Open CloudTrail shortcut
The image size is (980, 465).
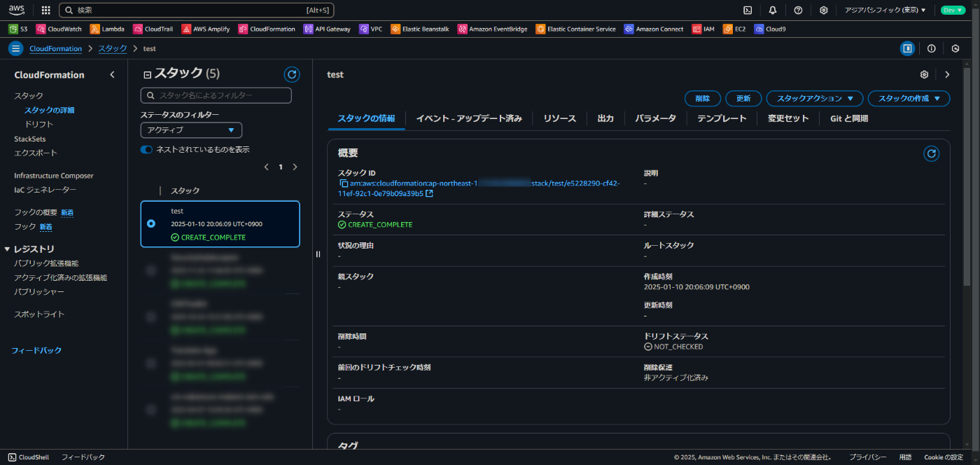153,29
